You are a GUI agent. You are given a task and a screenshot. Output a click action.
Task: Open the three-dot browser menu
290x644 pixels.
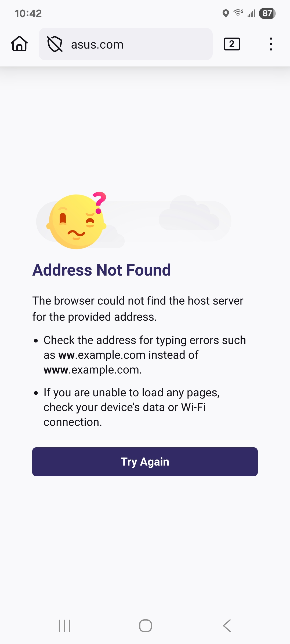tap(271, 44)
